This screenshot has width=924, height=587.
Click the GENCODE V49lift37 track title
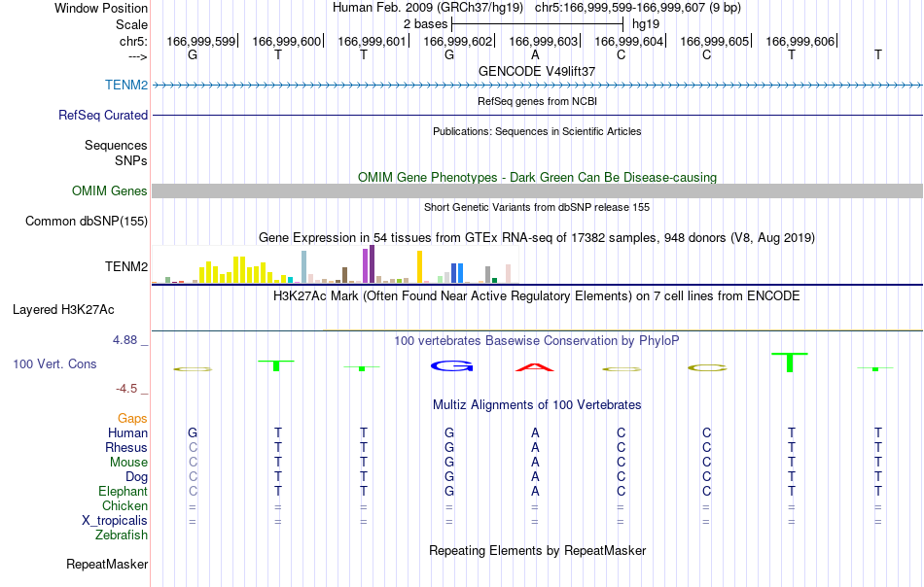coord(537,71)
